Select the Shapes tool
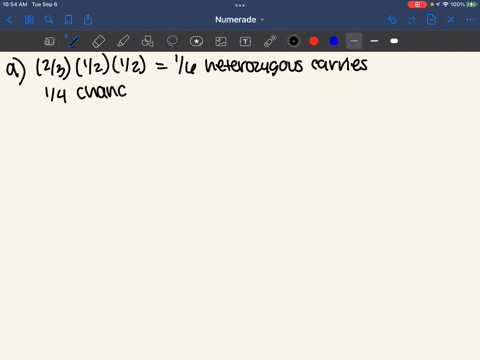 147,41
